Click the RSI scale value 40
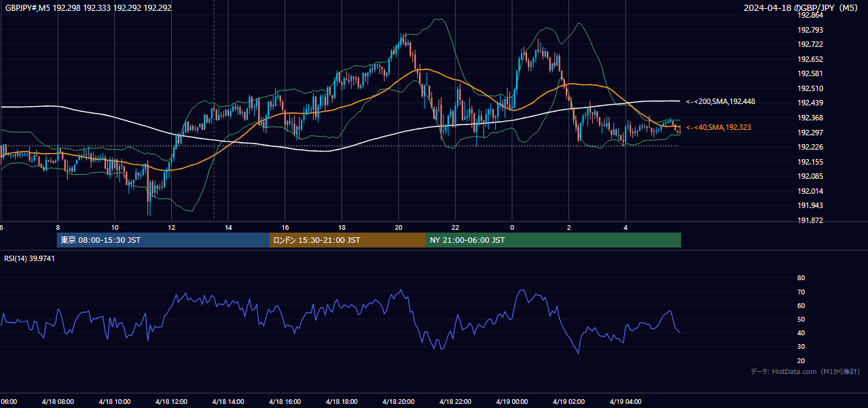The image size is (868, 408). coord(801,333)
